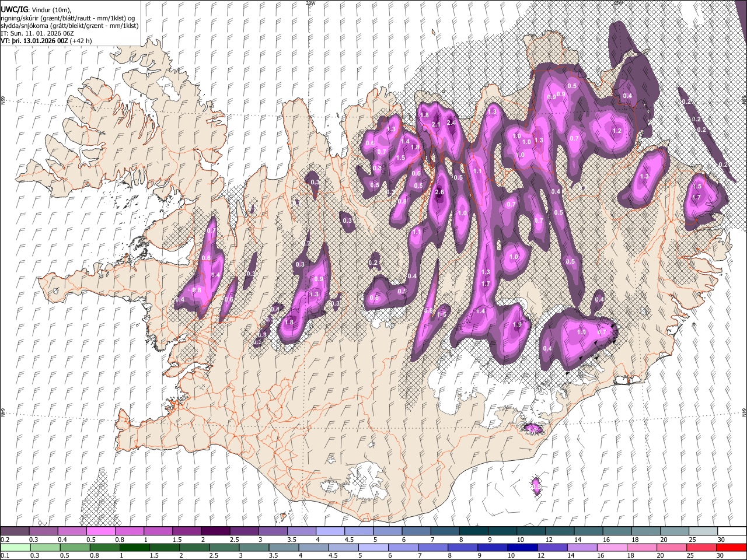Image resolution: width=747 pixels, height=560 pixels.
Task: Click the '2.1' precipitation value on the map
Action: pos(435,125)
